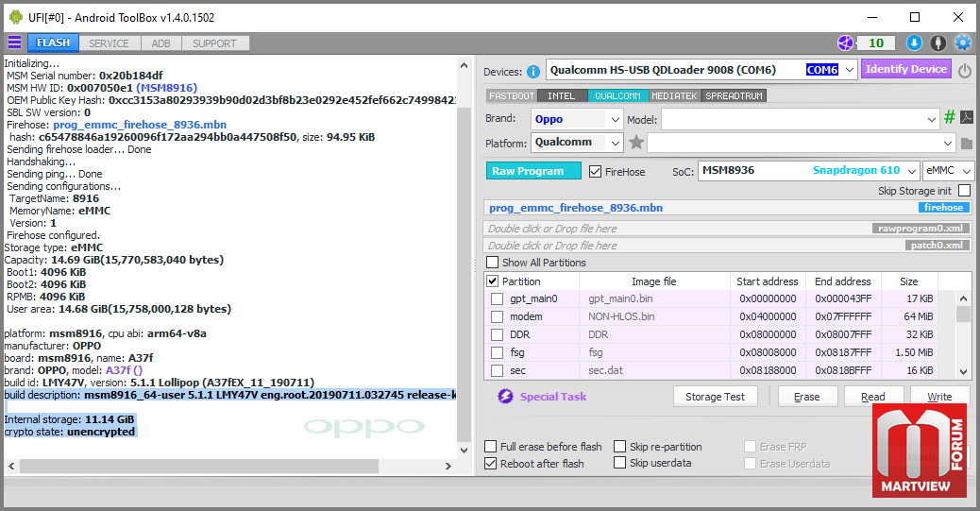The width and height of the screenshot is (980, 511).
Task: Switch to the ADB tab
Action: coord(161,43)
